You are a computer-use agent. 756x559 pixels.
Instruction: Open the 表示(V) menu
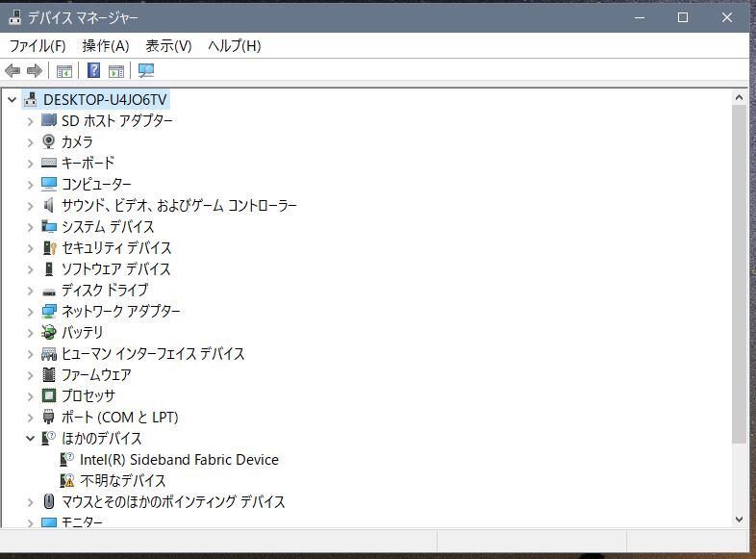pyautogui.click(x=168, y=46)
